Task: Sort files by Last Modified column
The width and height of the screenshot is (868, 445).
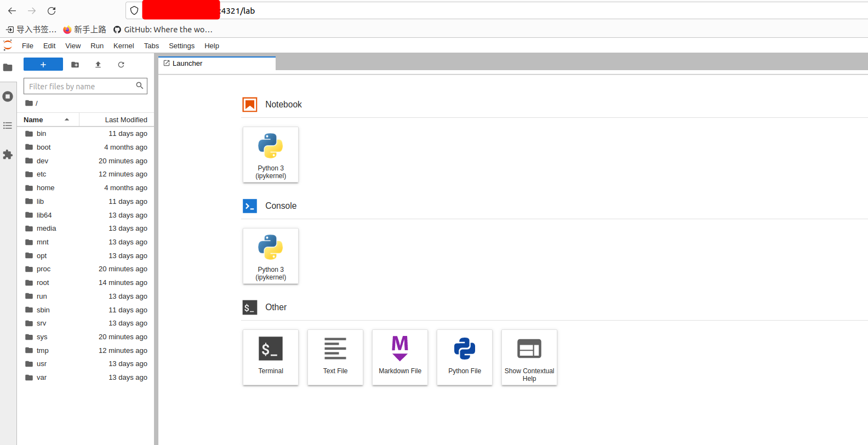Action: click(x=126, y=119)
